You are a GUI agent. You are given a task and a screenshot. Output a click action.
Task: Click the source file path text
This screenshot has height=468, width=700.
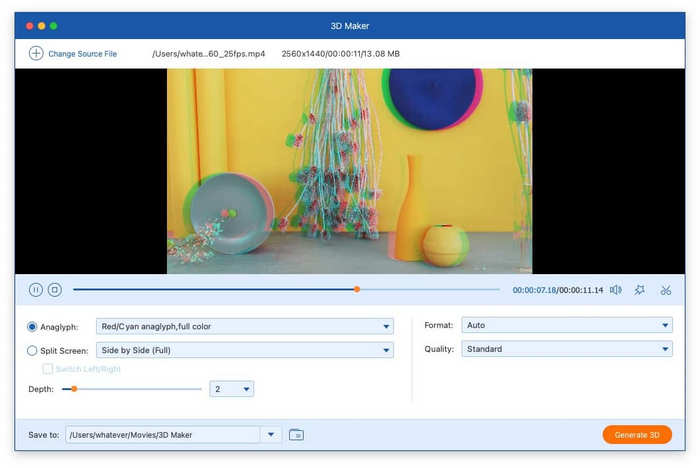tap(208, 54)
